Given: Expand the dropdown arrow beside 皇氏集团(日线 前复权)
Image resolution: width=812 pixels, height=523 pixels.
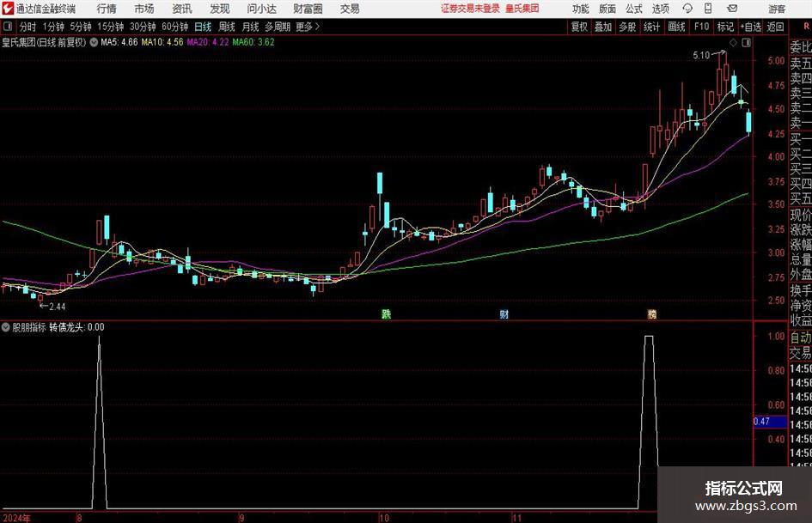Looking at the screenshot, I should [94, 42].
